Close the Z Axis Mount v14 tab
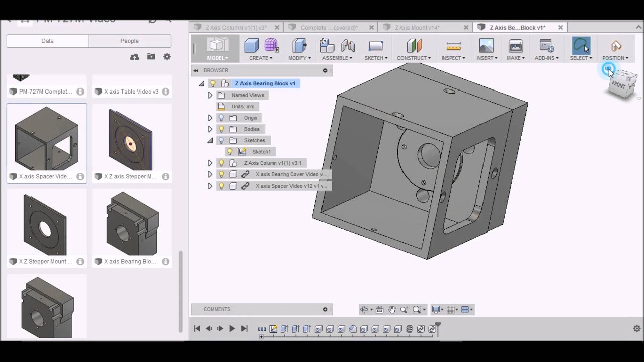644x362 pixels. [x=466, y=28]
